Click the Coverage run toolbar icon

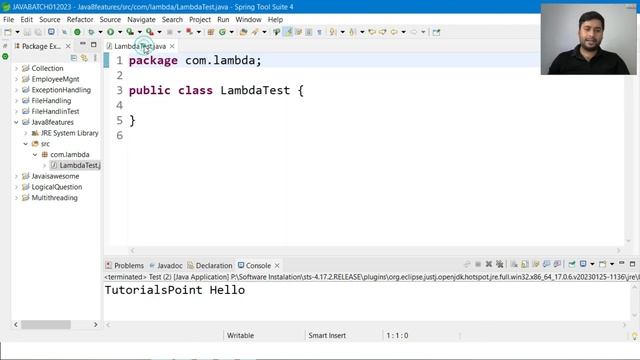pos(130,32)
